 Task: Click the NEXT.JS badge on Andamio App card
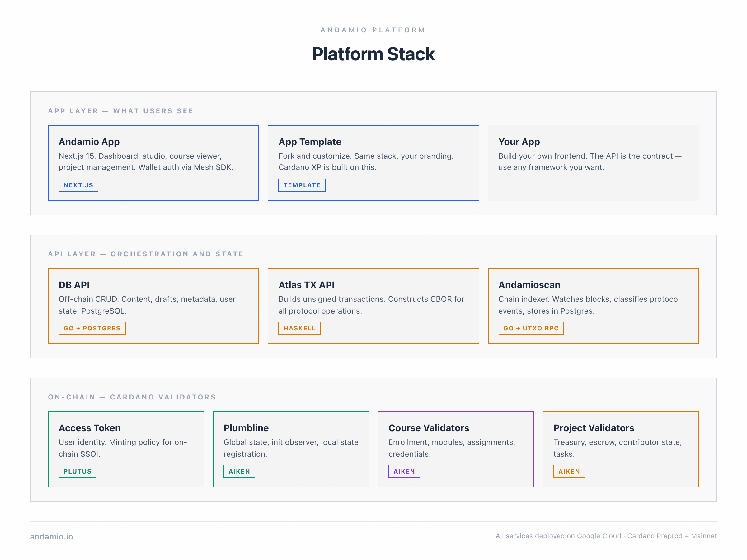78,185
